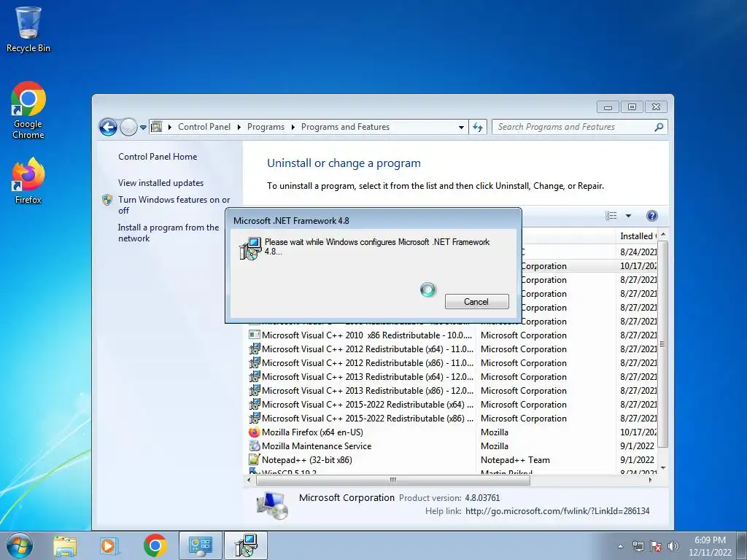747x560 pixels.
Task: Select Notepad++ (32-bit x86) entry
Action: [452, 459]
